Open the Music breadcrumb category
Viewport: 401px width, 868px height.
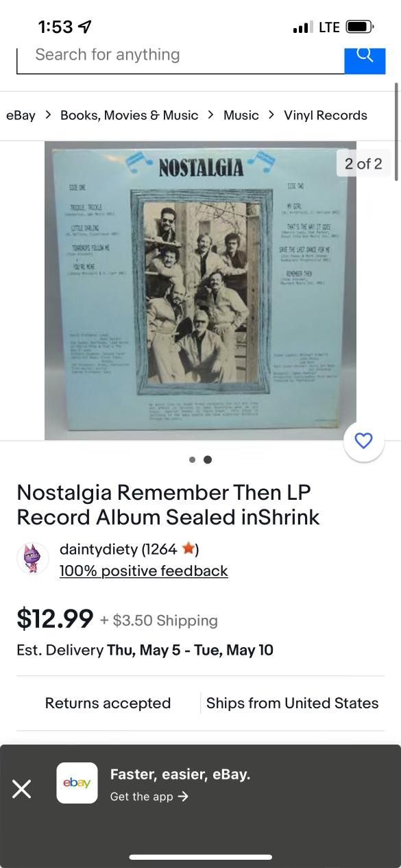click(241, 115)
